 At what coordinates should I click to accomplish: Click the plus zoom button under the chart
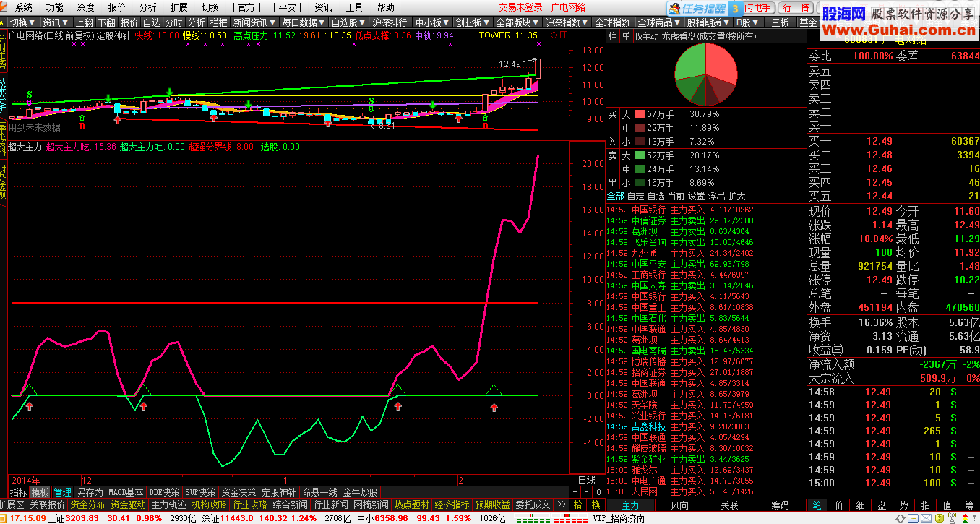(575, 492)
